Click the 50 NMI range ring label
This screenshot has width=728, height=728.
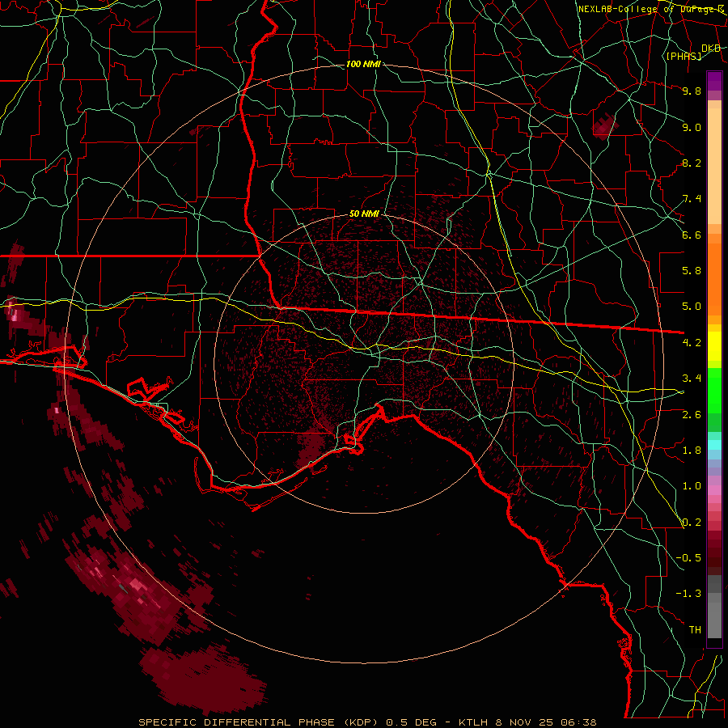coord(364,214)
